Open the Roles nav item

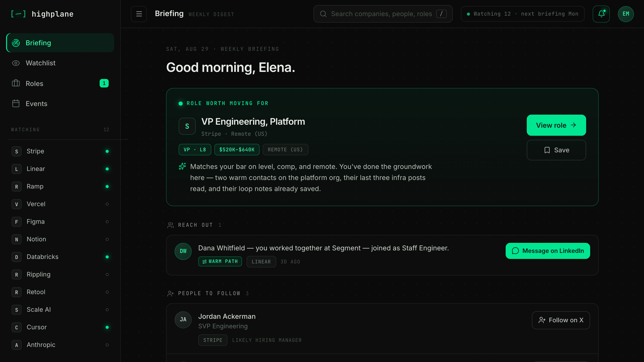point(60,83)
